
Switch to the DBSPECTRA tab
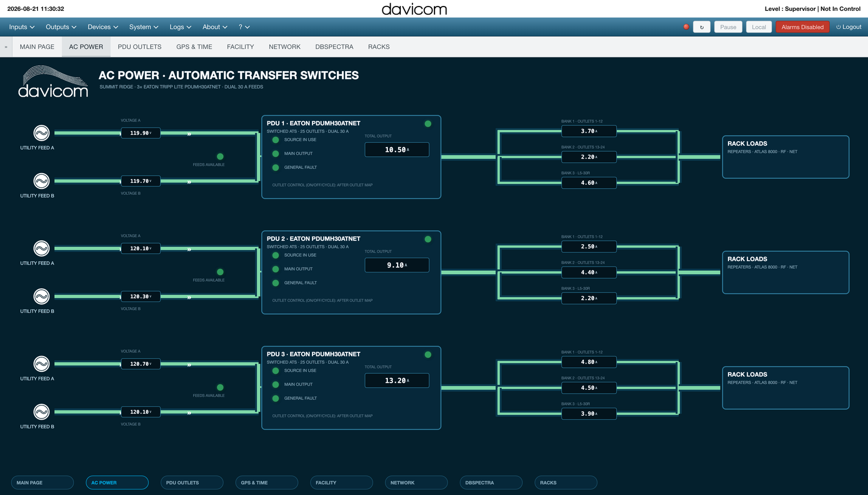[334, 47]
